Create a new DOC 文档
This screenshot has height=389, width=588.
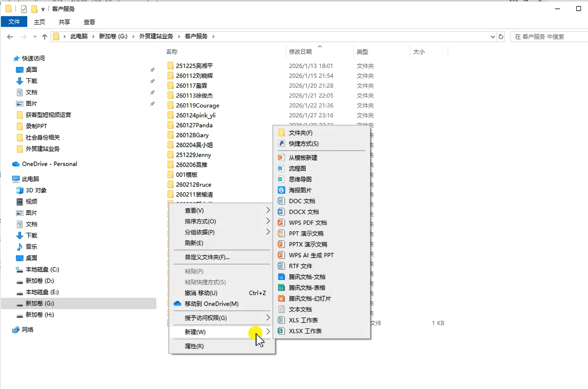(x=322, y=201)
